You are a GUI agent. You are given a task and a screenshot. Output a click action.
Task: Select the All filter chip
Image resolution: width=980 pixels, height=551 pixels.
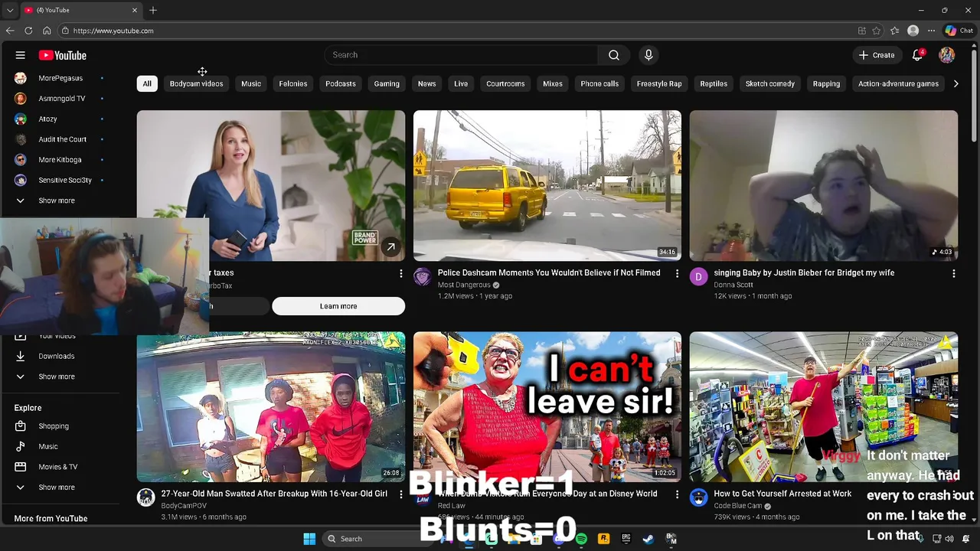pos(147,83)
